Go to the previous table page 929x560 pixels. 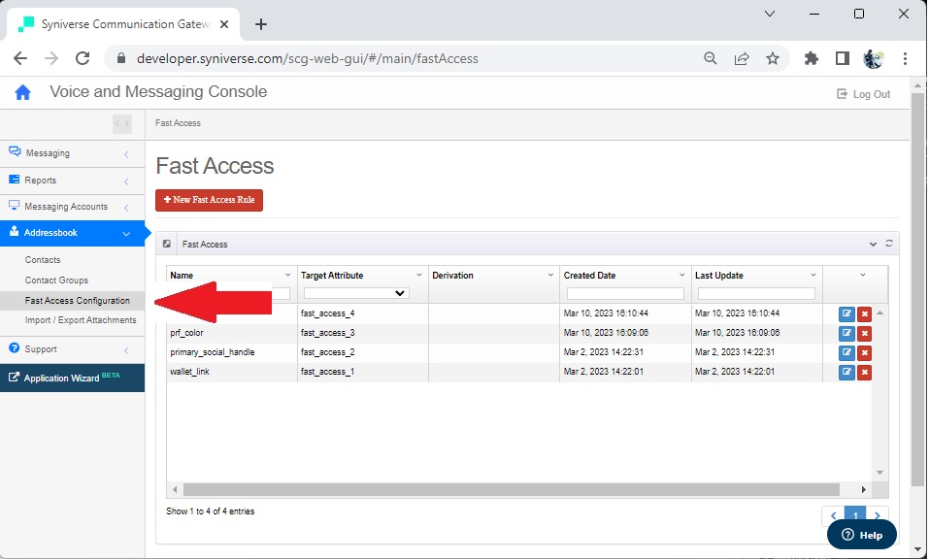coord(833,515)
